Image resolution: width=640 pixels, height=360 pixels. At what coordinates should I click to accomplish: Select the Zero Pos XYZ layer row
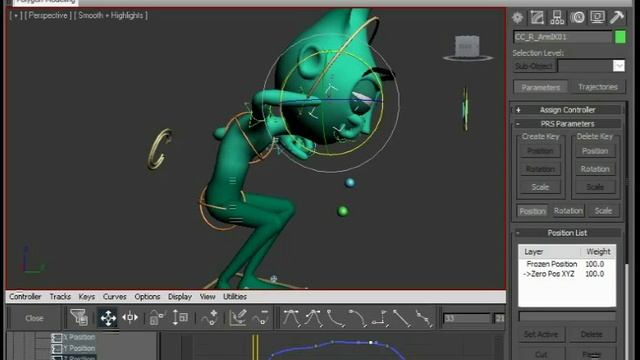(567, 274)
